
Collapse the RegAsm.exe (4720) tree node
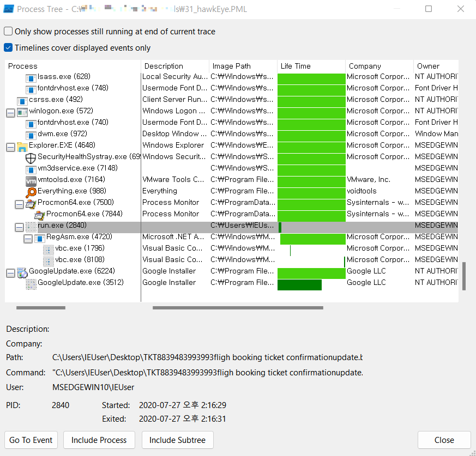pos(28,239)
